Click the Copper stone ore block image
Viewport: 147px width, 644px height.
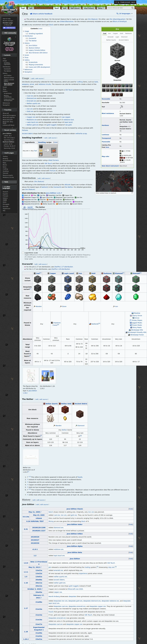pyautogui.click(x=52, y=279)
